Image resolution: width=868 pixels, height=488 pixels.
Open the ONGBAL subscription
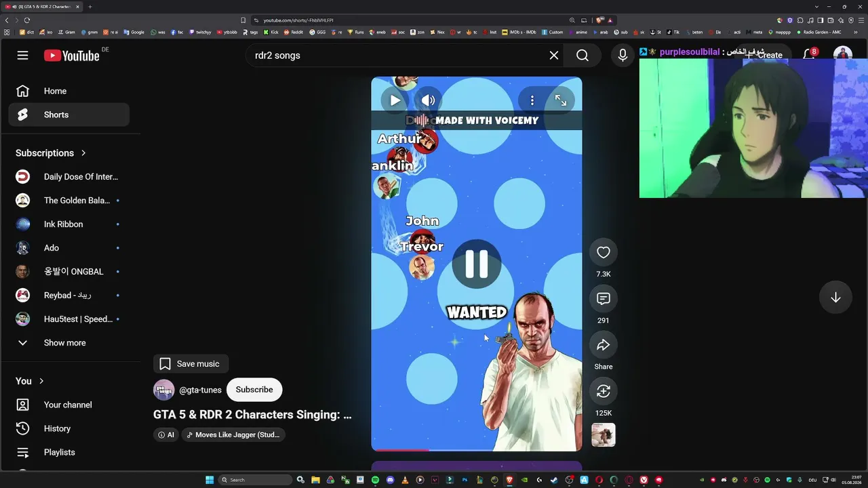click(x=69, y=272)
